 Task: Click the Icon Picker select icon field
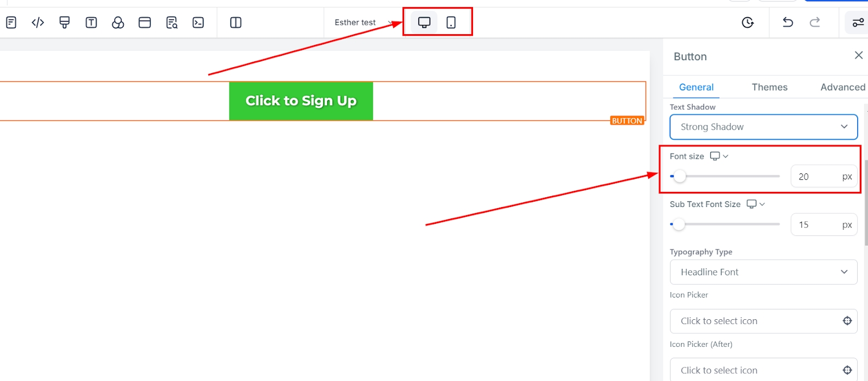coord(763,321)
